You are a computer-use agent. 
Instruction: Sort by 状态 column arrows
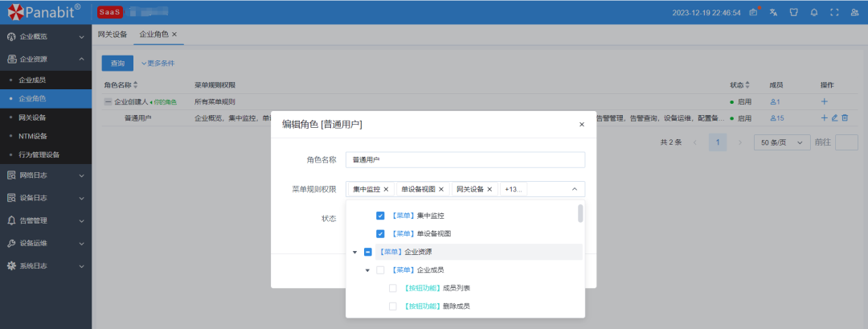(x=747, y=85)
